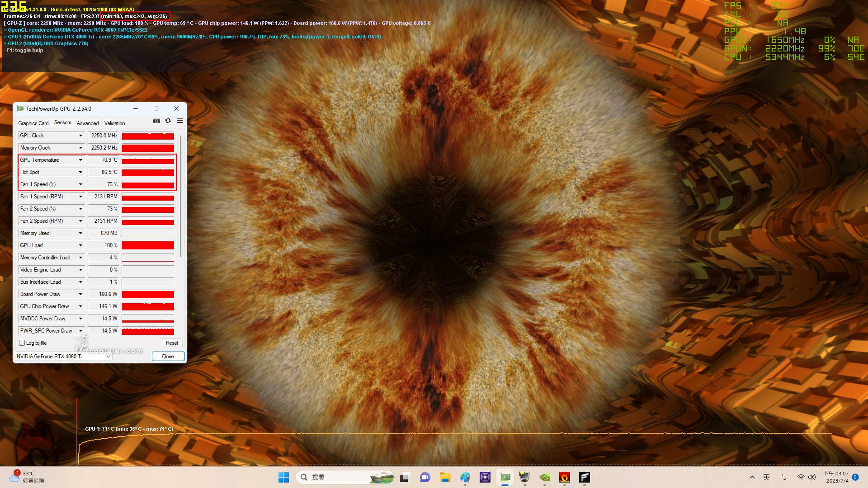Open the weather widget showing 33°C
This screenshot has width=868, height=488.
click(26, 477)
